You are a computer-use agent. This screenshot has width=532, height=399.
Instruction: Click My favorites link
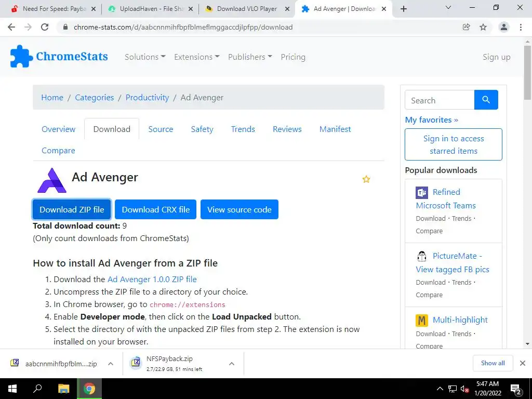[x=432, y=120]
